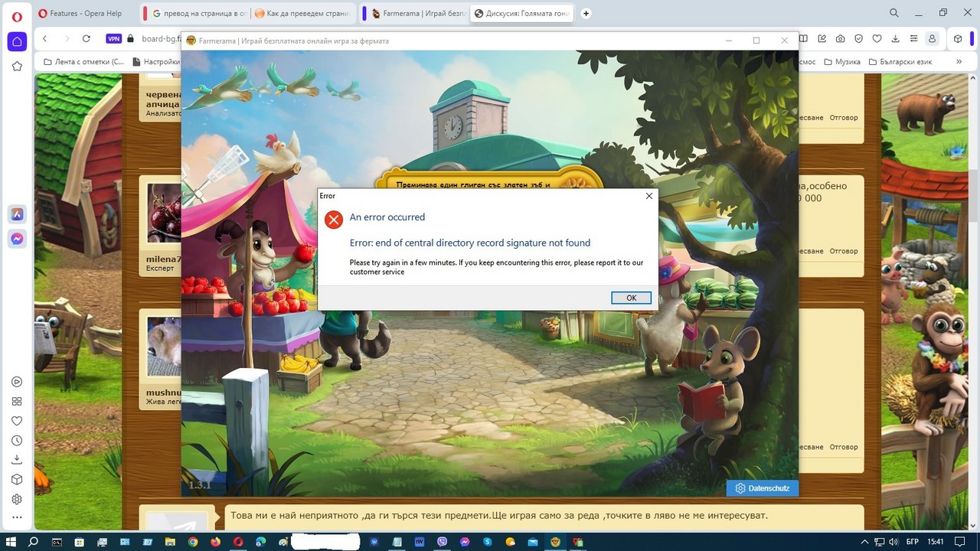Click Opera sidebar Home icon
This screenshot has height=551, width=980.
[17, 41]
